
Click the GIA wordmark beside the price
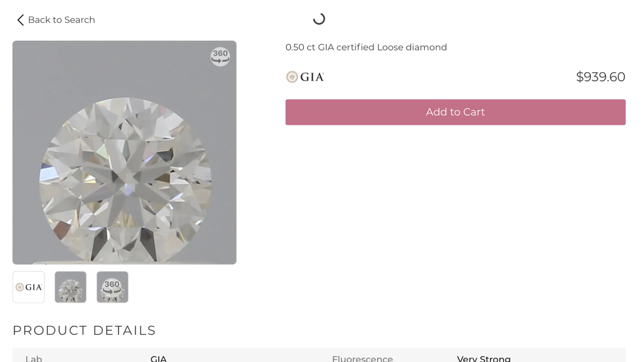[312, 77]
